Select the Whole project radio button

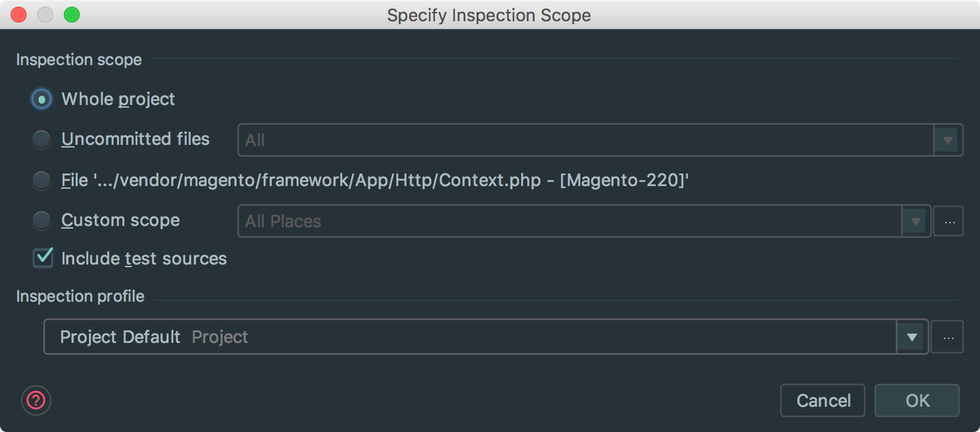(42, 100)
